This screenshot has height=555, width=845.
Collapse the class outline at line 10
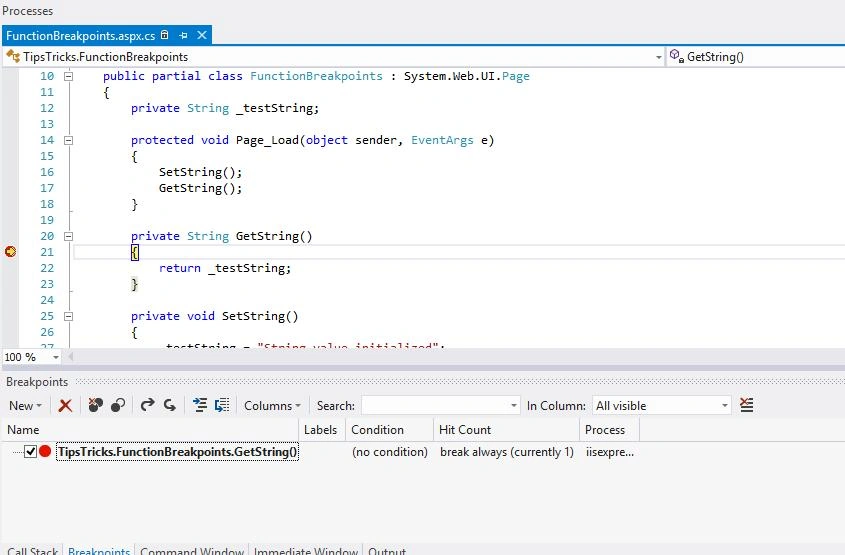coord(68,76)
